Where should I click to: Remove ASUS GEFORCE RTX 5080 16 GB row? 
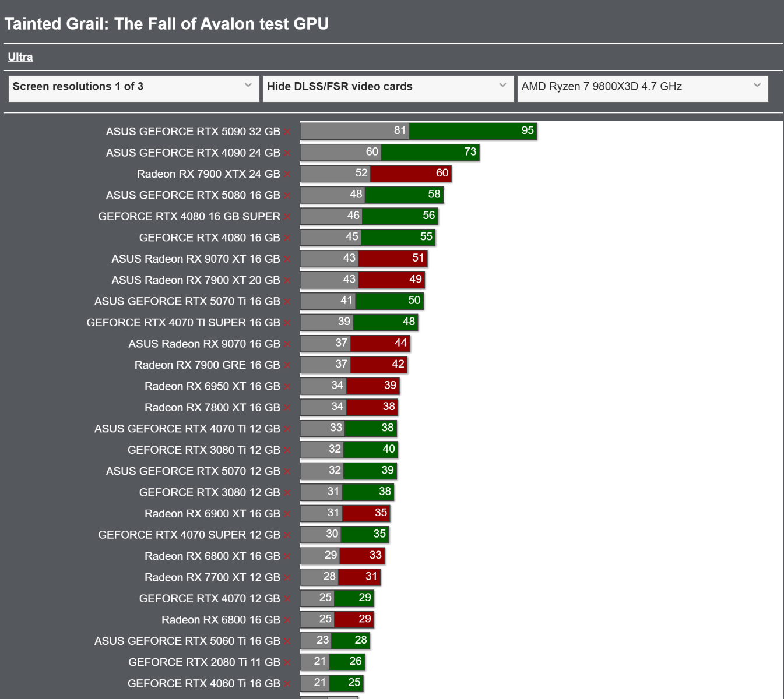click(x=287, y=196)
